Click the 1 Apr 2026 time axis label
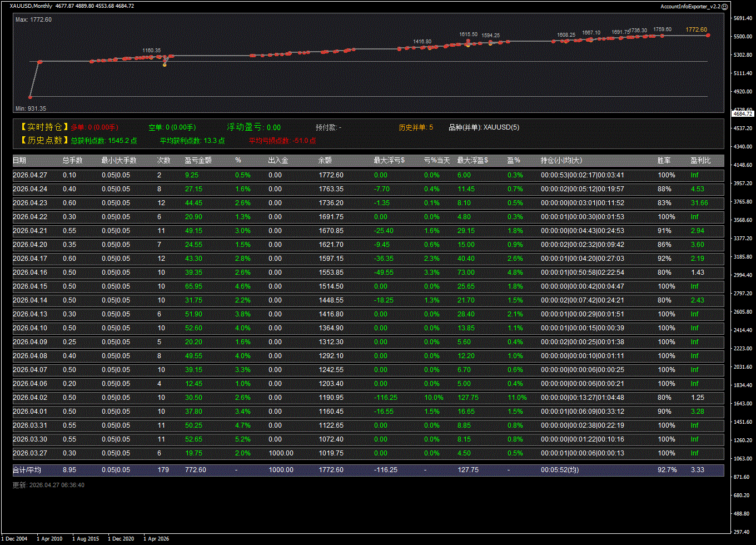The height and width of the screenshot is (545, 756). (156, 539)
